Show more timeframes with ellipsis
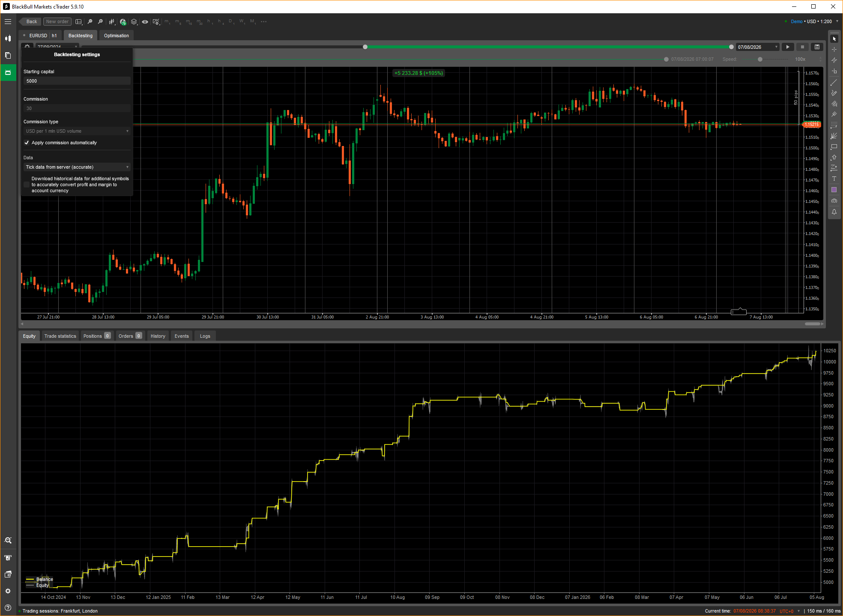The image size is (843, 616). (263, 22)
